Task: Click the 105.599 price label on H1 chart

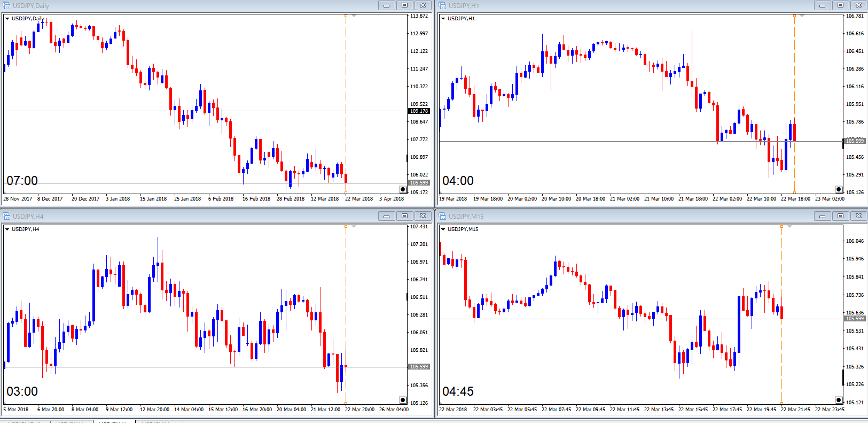Action: [x=855, y=141]
